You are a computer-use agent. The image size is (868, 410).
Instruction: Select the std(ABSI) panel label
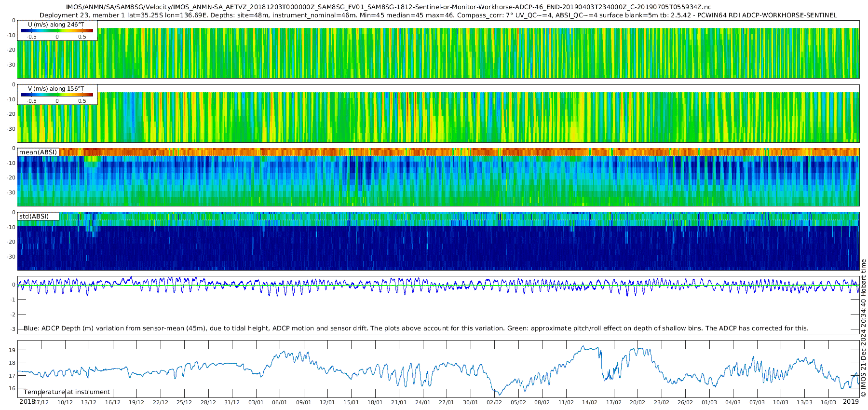pos(34,217)
